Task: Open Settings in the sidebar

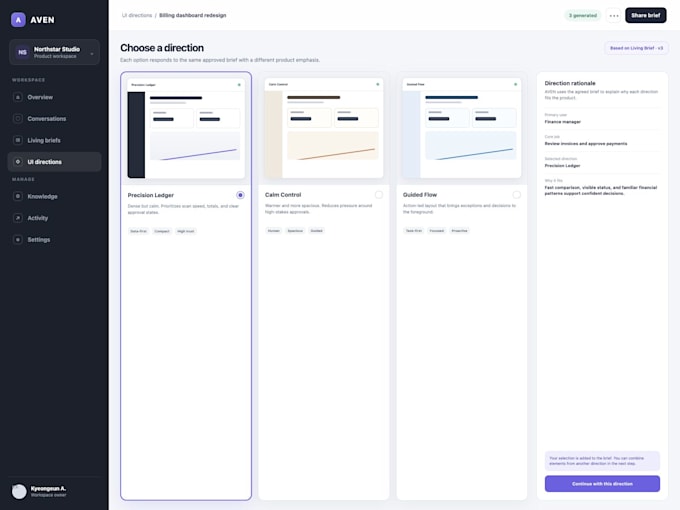Action: [55, 239]
